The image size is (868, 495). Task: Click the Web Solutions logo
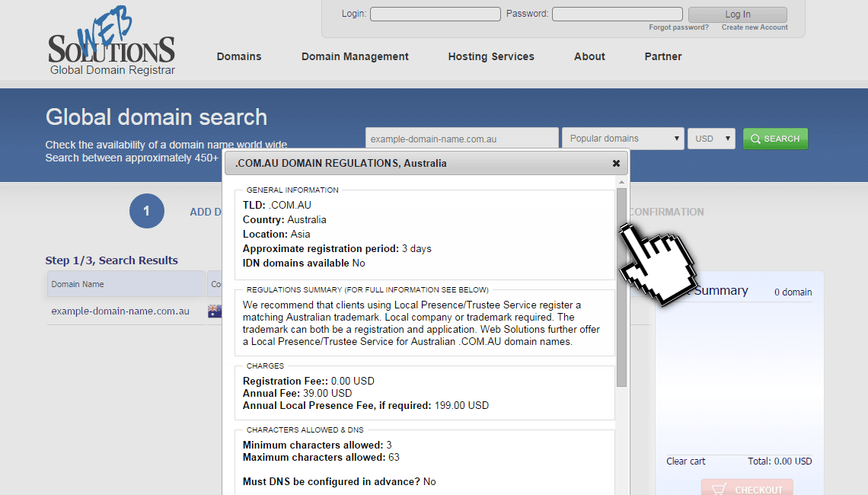[112, 42]
